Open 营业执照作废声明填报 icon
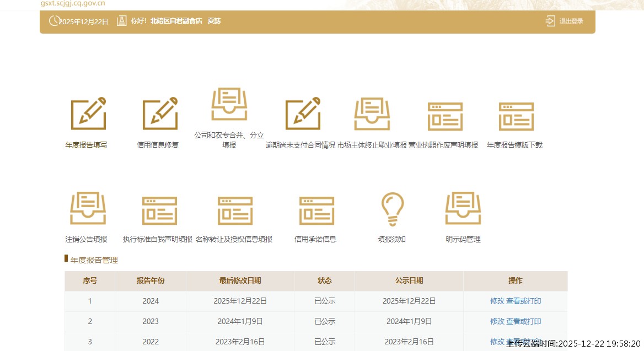Viewport: 644px width, 351px height. tap(444, 116)
